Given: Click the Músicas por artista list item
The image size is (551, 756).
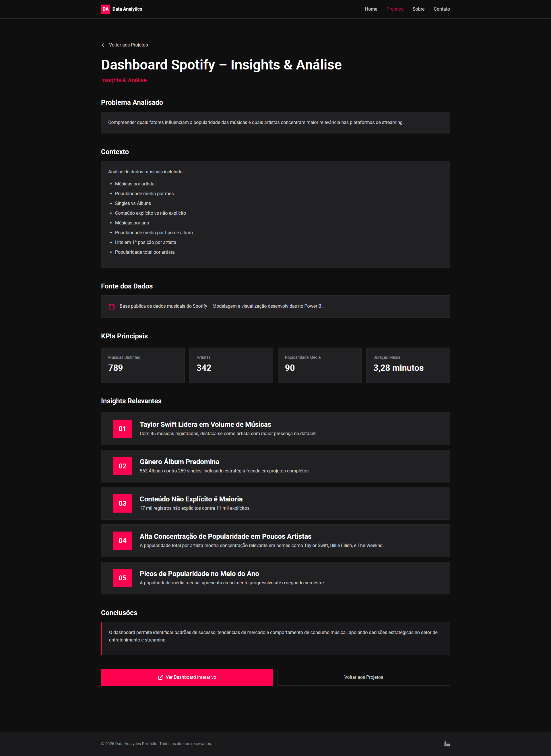Looking at the screenshot, I should coord(135,184).
